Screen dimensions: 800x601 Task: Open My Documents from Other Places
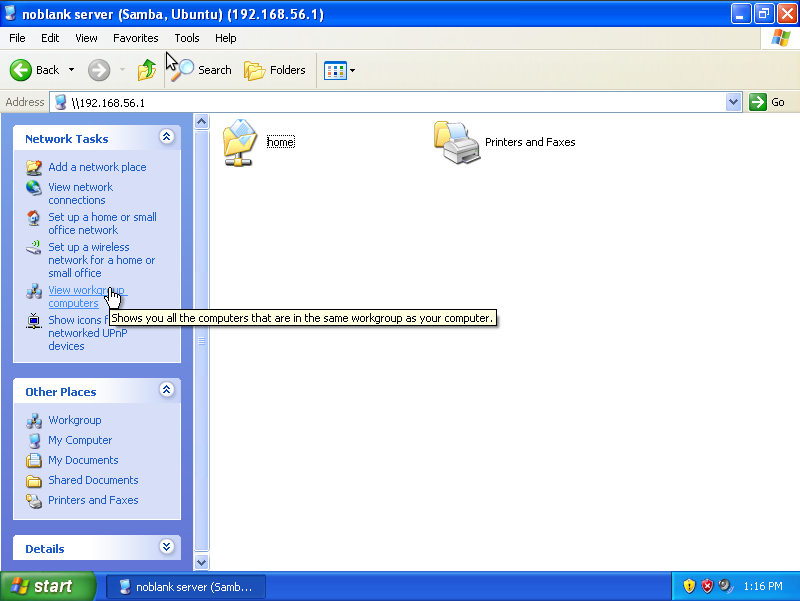click(83, 460)
